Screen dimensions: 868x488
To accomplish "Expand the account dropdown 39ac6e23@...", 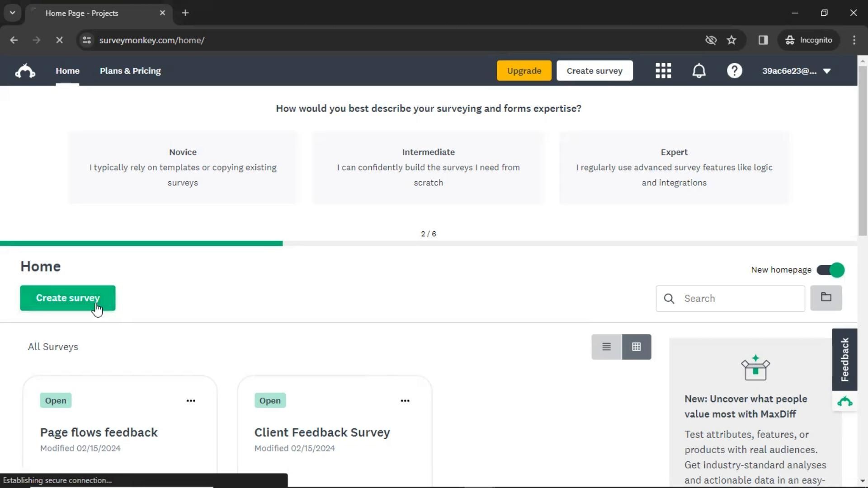I will (796, 71).
